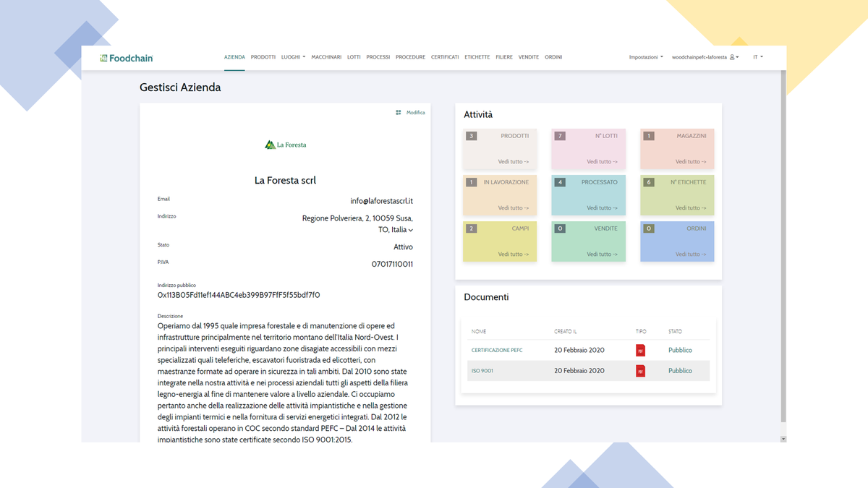Click the scrollbar down arrow
This screenshot has width=868, height=488.
[x=783, y=439]
